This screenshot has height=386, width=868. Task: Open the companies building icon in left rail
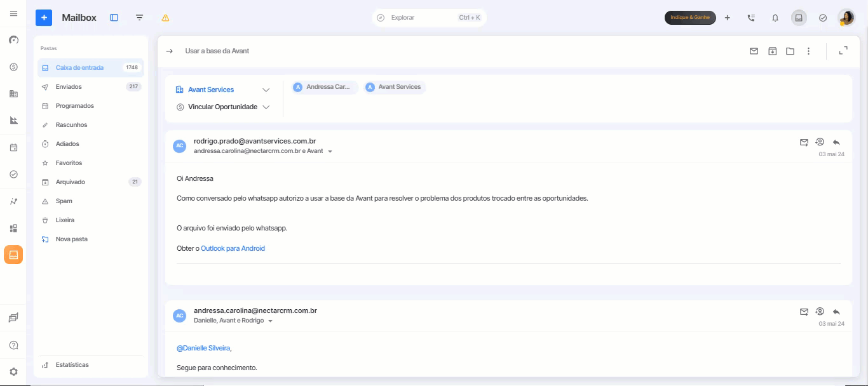[x=13, y=94]
